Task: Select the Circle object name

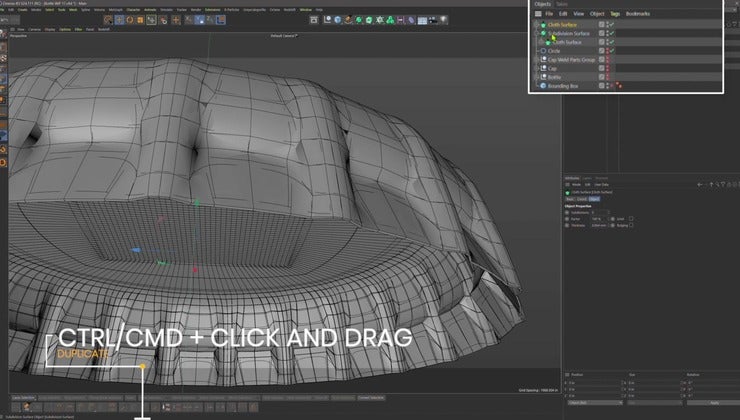Action: 554,51
